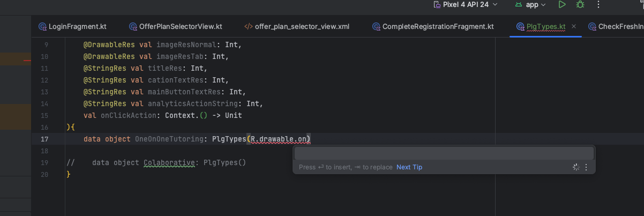This screenshot has height=216, width=644.
Task: Close the PlgTypes.kt tab
Action: tap(574, 26)
